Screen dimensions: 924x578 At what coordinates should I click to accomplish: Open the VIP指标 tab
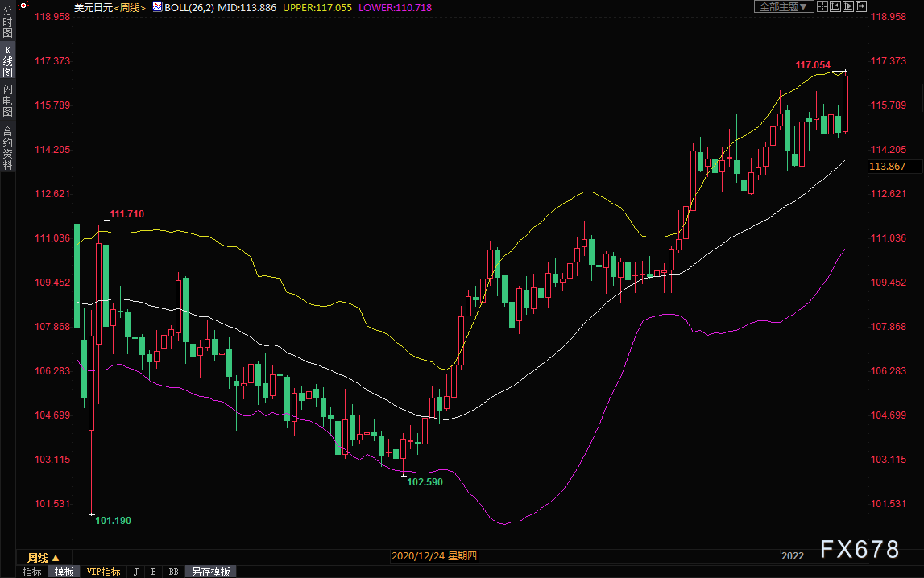tap(103, 572)
